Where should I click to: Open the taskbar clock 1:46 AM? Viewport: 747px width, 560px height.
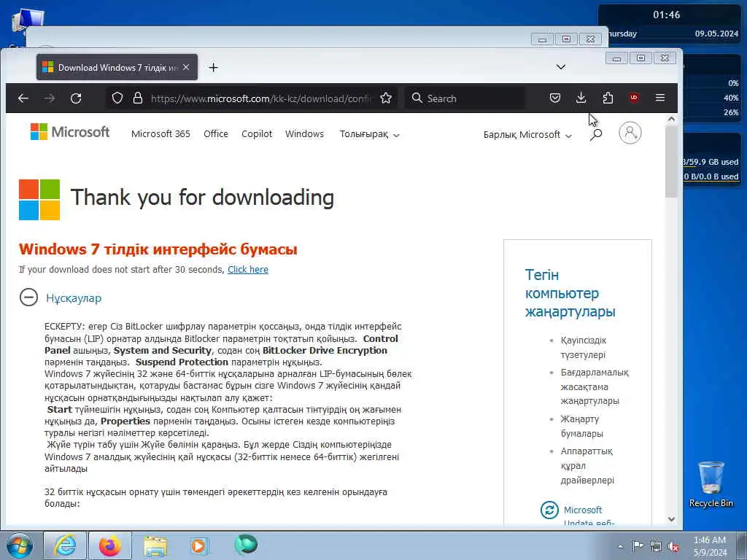tap(710, 546)
